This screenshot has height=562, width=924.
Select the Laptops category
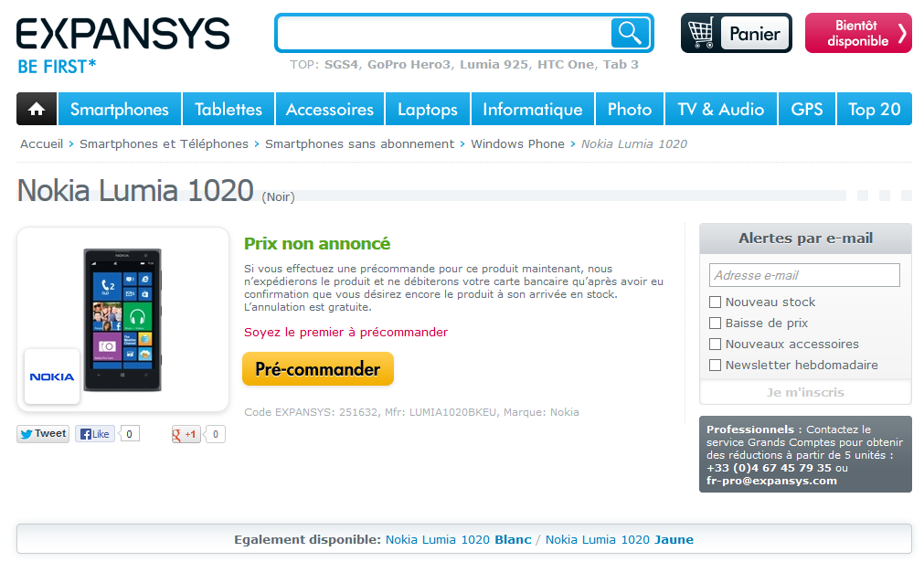click(x=428, y=109)
